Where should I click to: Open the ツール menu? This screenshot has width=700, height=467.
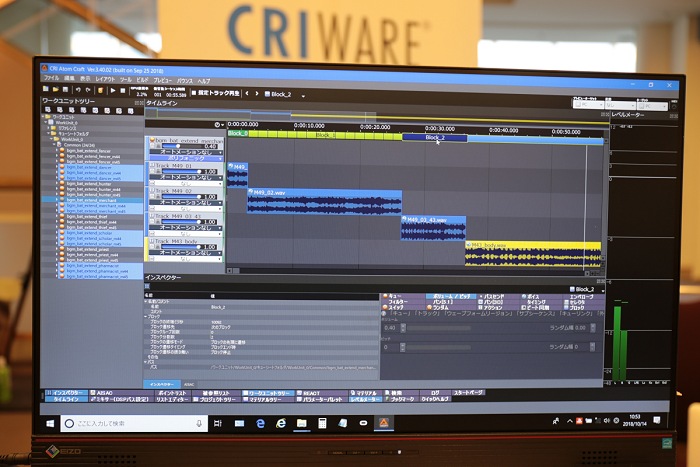pyautogui.click(x=125, y=79)
